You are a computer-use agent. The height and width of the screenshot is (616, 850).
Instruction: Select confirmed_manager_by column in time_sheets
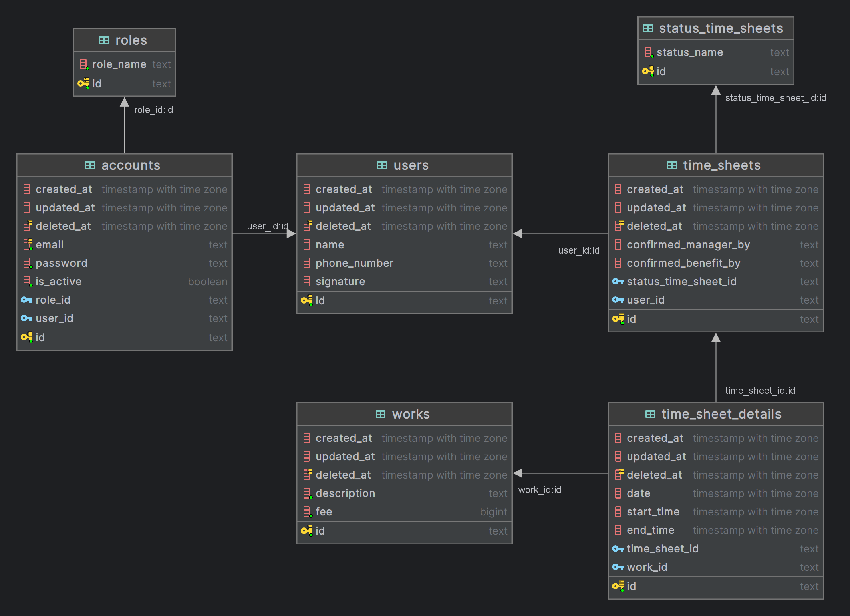[x=688, y=245]
